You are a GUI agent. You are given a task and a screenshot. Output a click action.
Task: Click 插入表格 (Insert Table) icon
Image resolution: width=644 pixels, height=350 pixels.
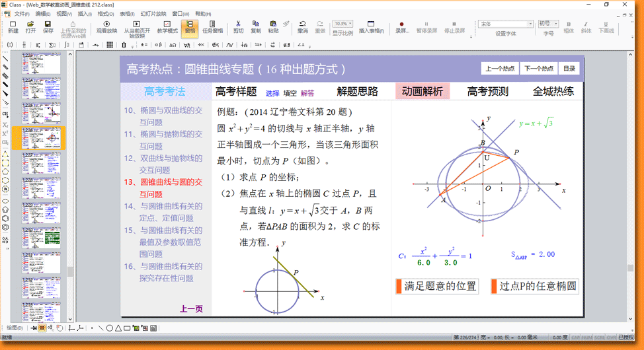[x=372, y=27]
